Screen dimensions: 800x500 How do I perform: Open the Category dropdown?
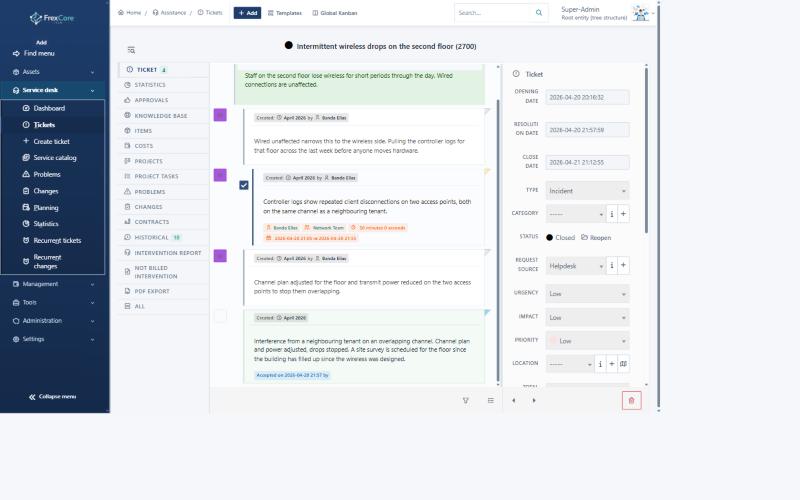pyautogui.click(x=576, y=214)
